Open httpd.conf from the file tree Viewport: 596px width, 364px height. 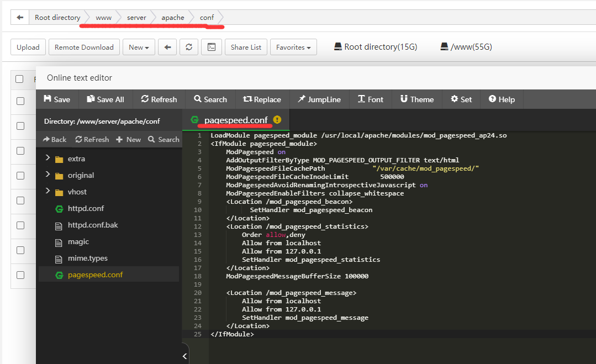pos(86,208)
